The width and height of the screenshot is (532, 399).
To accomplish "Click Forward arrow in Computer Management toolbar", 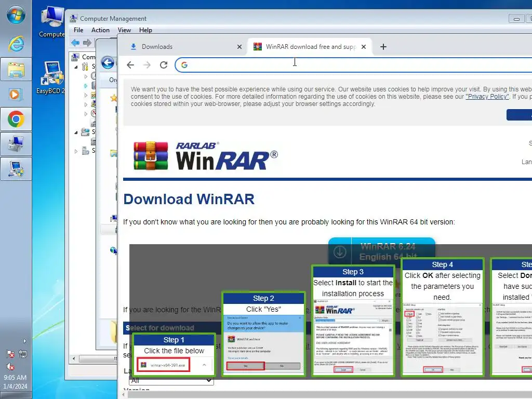I will (87, 43).
